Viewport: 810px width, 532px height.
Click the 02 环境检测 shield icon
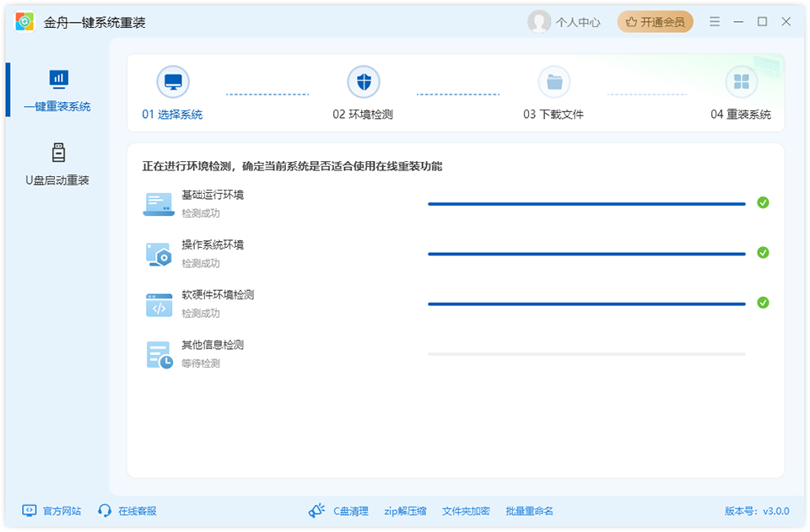pyautogui.click(x=364, y=82)
